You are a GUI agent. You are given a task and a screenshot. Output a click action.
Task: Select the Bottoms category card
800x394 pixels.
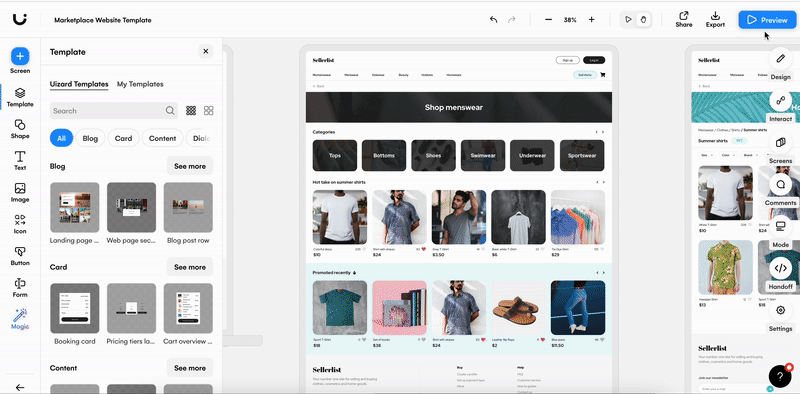coord(384,156)
